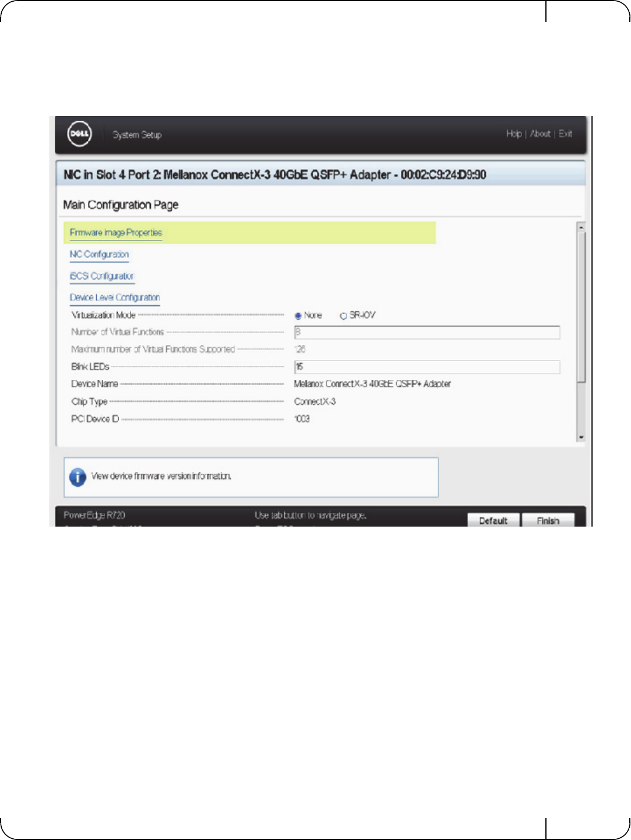Click the Blink LEDs label
The width and height of the screenshot is (631, 840).
pyautogui.click(x=90, y=366)
